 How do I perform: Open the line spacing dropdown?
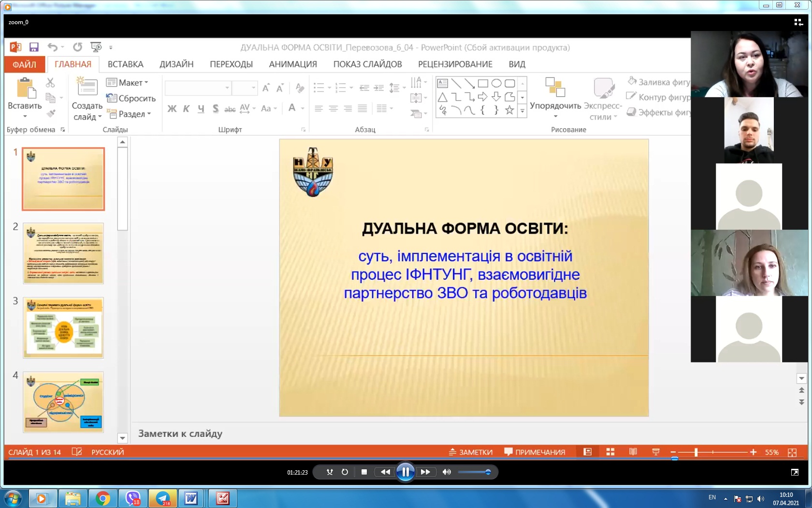coord(397,88)
